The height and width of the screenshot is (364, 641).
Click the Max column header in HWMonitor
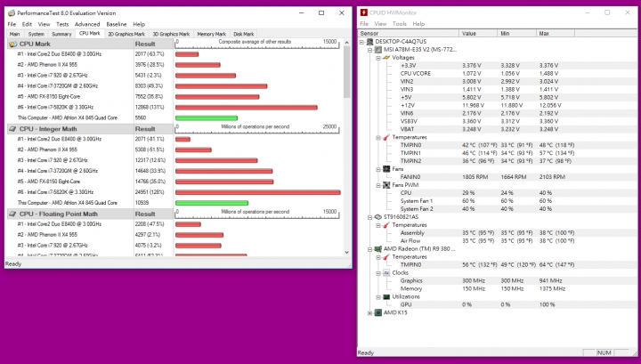[x=555, y=34]
